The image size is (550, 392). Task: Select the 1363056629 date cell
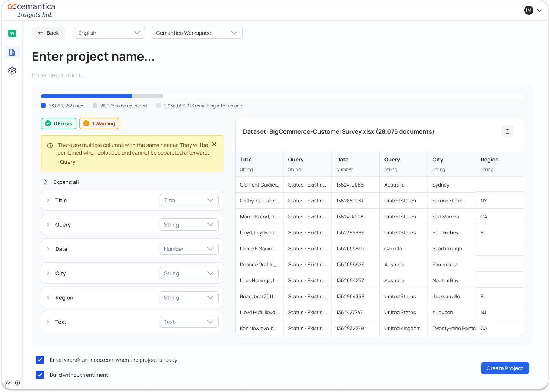356,264
